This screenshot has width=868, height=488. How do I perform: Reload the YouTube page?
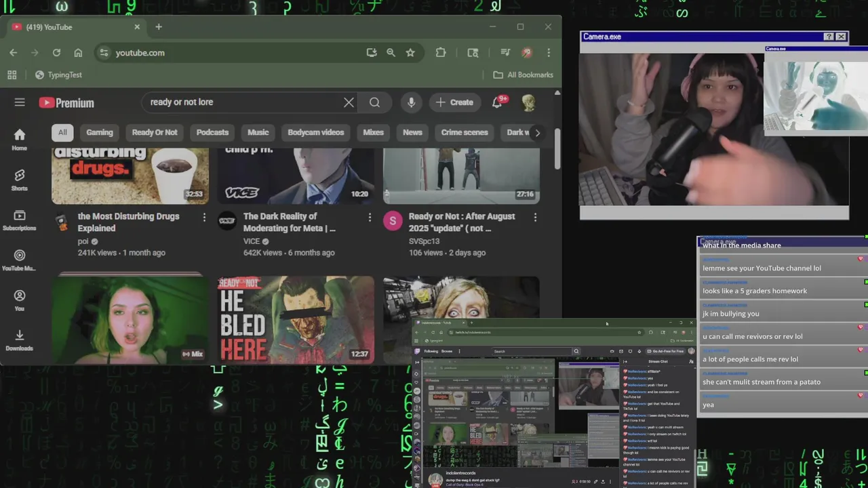click(x=56, y=53)
